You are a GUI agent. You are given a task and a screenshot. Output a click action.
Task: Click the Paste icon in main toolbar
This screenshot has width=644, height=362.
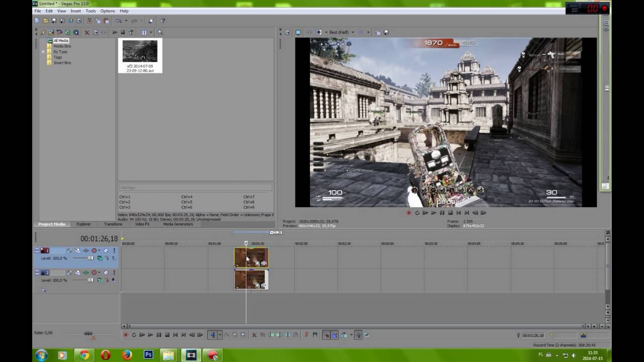[x=106, y=21]
